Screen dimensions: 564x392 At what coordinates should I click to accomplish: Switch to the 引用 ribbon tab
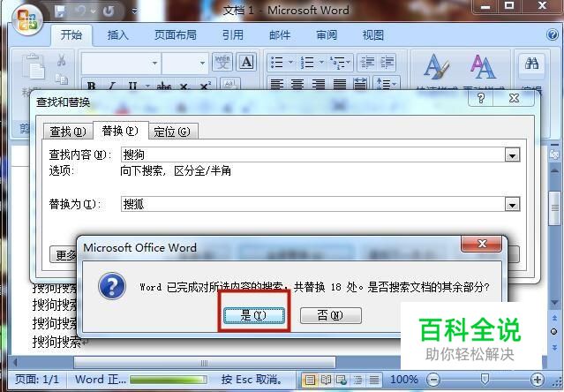(233, 35)
